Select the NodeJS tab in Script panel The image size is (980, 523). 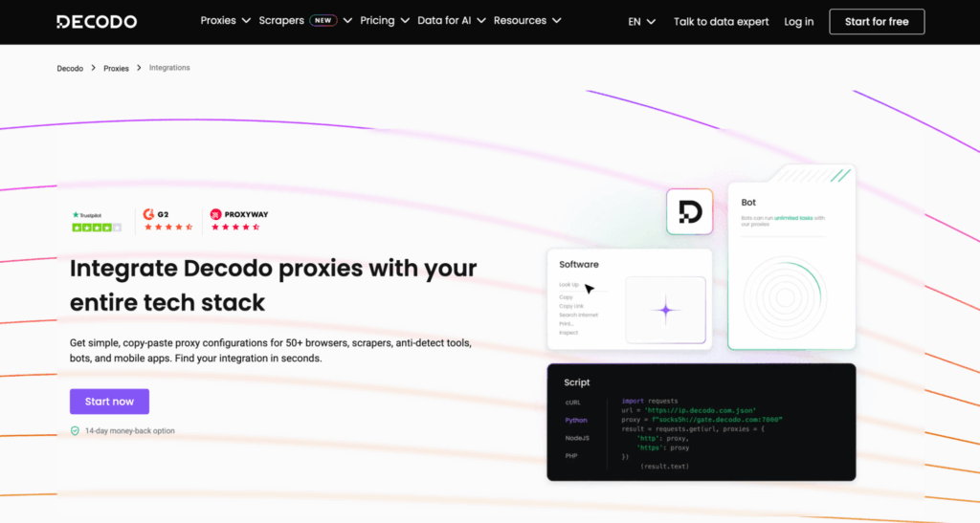pyautogui.click(x=577, y=438)
